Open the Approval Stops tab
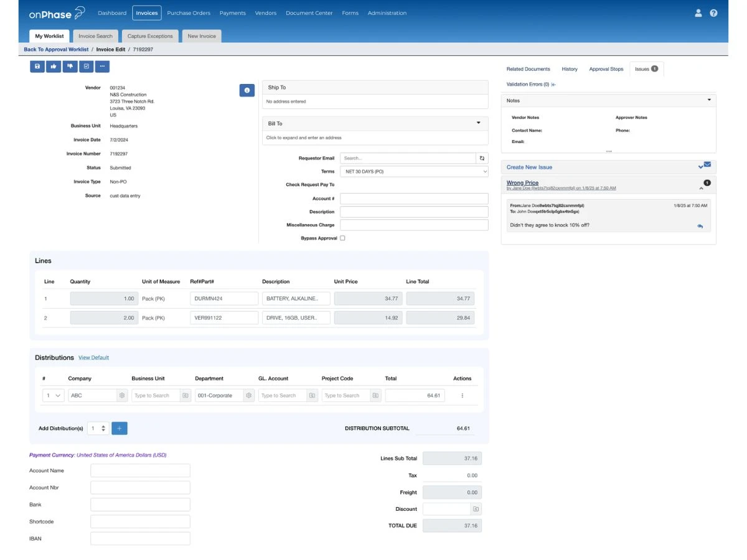 coord(606,69)
